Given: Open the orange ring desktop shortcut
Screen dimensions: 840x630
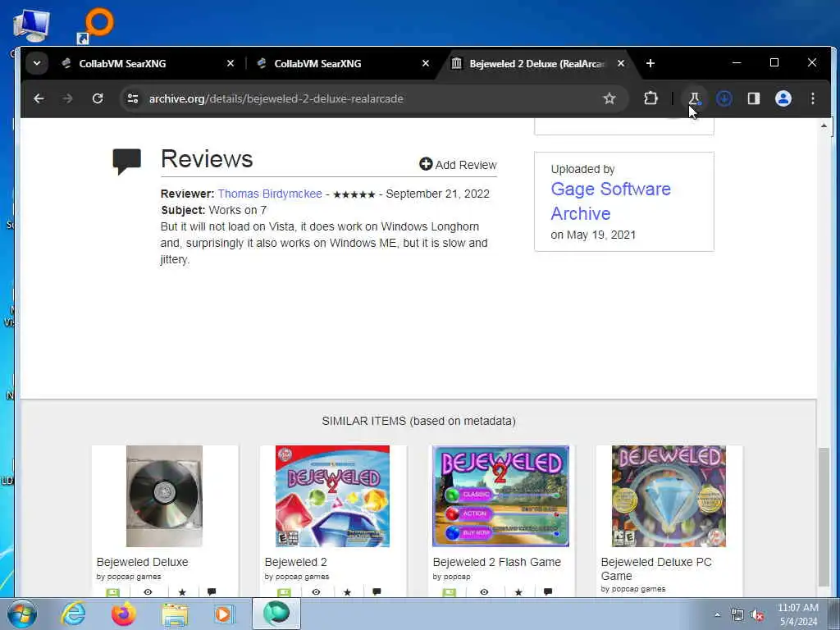Looking at the screenshot, I should click(x=95, y=25).
